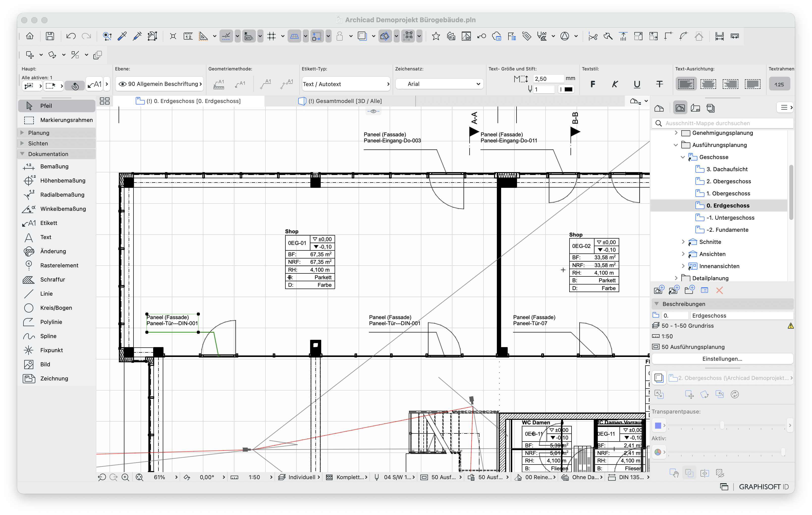Expand the Sichten toolbox group
Screen dimensions: 812x515
[22, 143]
